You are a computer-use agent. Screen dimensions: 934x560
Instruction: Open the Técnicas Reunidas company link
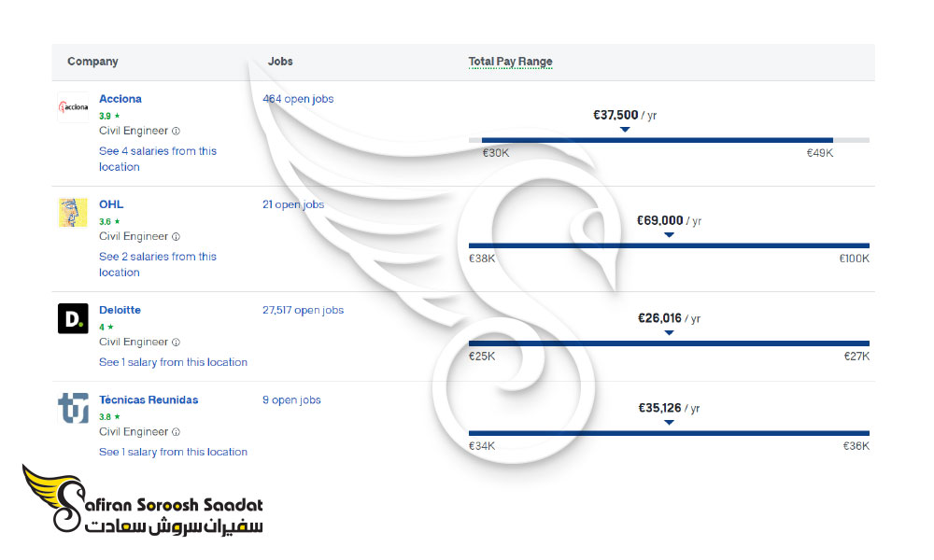click(149, 399)
